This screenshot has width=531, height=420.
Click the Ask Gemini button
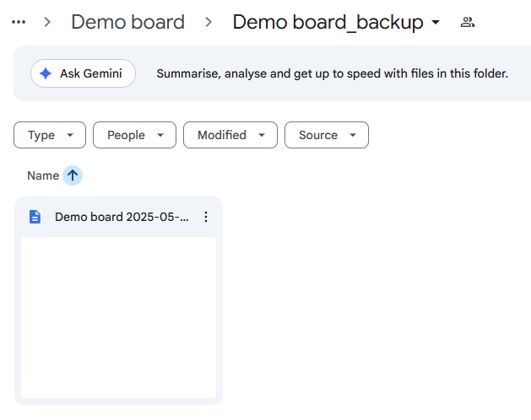83,73
